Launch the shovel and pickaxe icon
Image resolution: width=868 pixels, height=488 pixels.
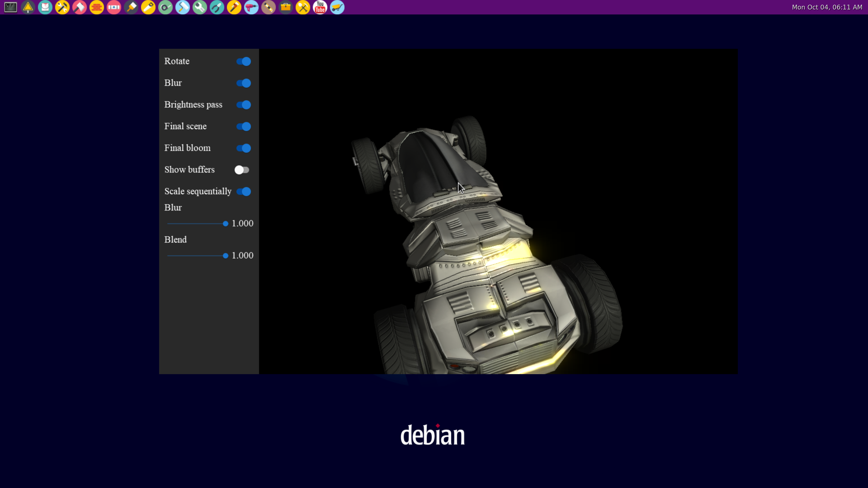[x=303, y=7]
